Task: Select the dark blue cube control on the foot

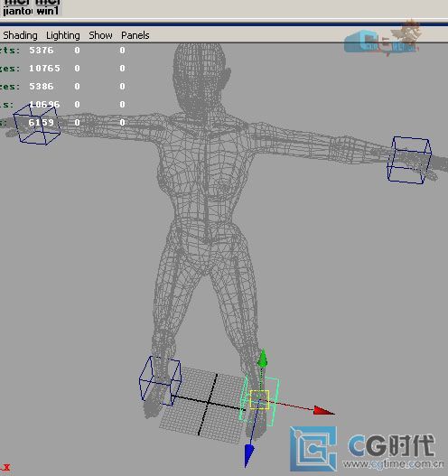Action: [x=160, y=380]
